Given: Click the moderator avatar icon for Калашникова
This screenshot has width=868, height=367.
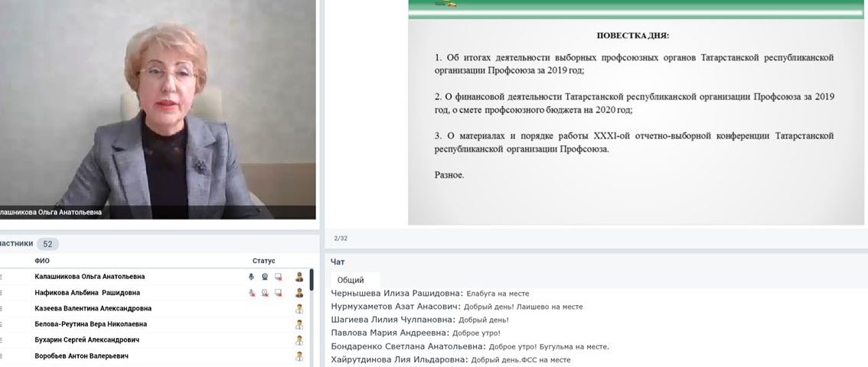Looking at the screenshot, I should 299,277.
